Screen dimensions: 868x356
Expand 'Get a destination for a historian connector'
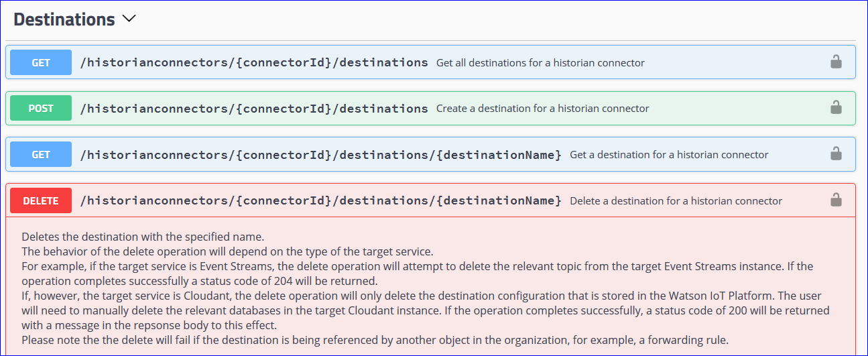coord(669,154)
